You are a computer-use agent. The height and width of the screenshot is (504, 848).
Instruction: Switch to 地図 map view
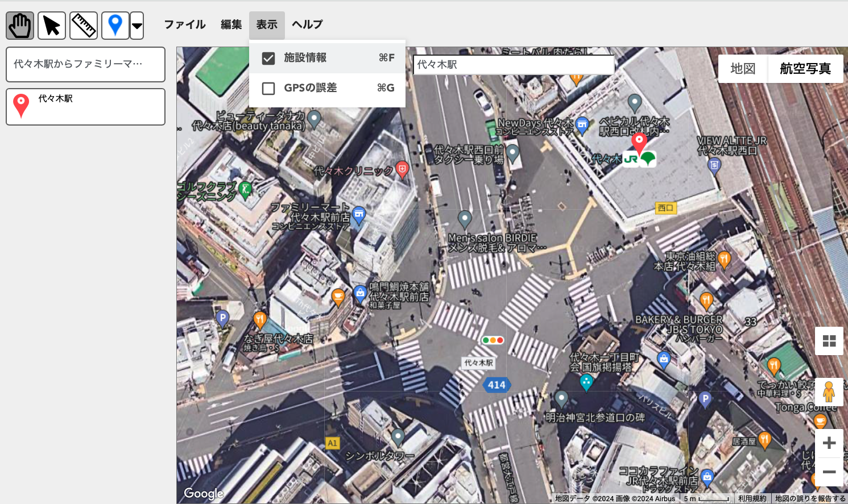pos(743,69)
